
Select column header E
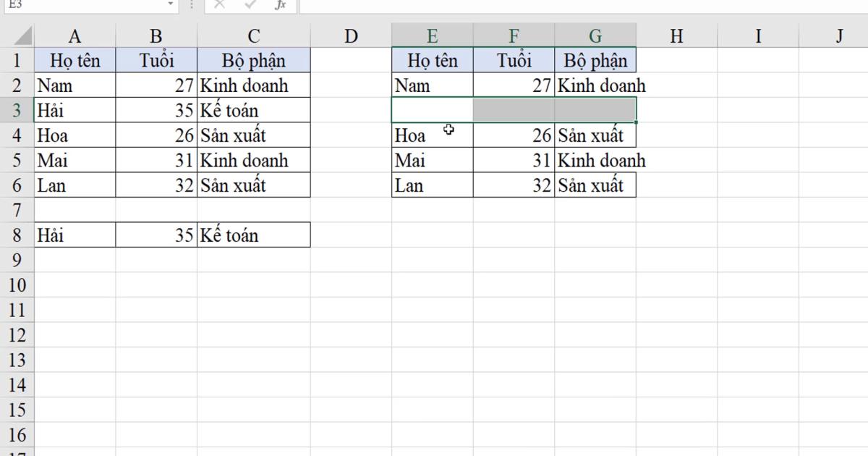[433, 35]
